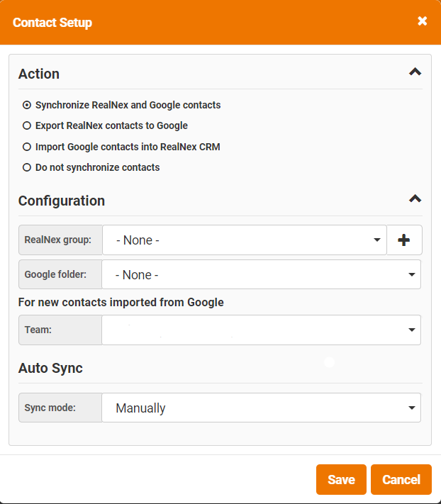Open the Team dropdown
441x504 pixels.
pos(261,330)
